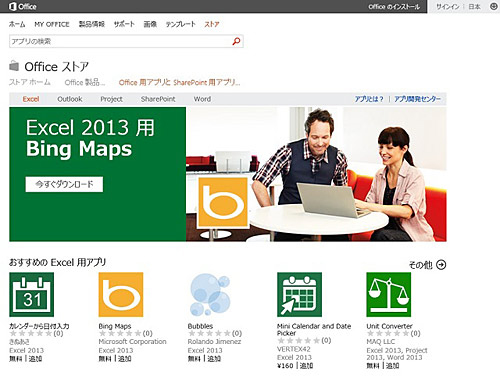The height and width of the screenshot is (376, 500).
Task: Click 追加 under Unit Converter
Action: (x=393, y=366)
